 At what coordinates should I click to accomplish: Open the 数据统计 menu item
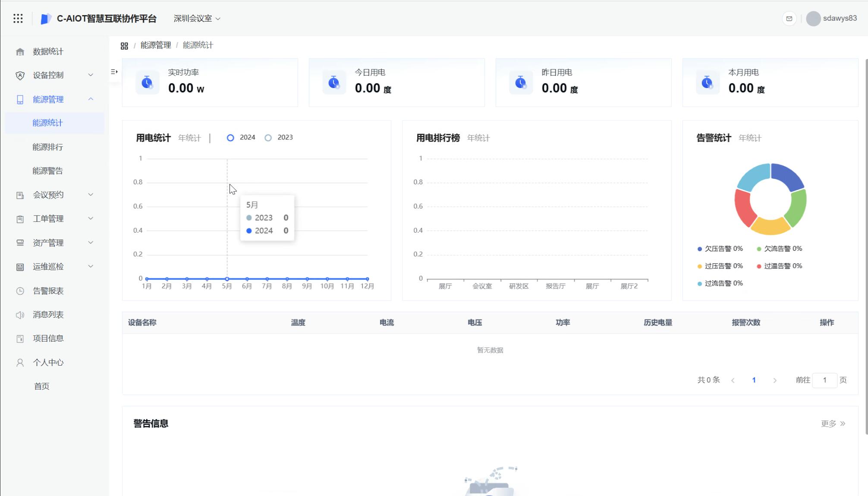pyautogui.click(x=54, y=52)
